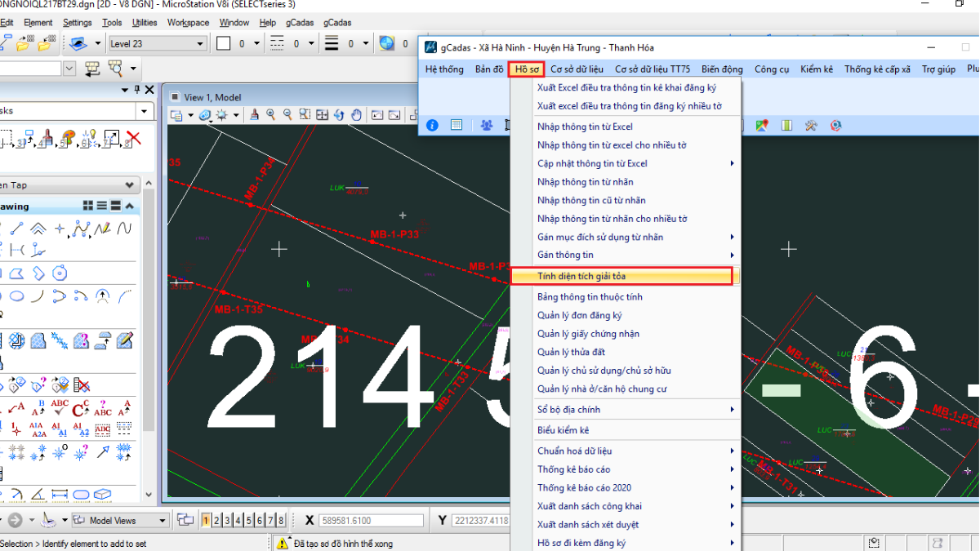Toggle view number 5 button
This screenshot has width=980, height=551.
(249, 520)
